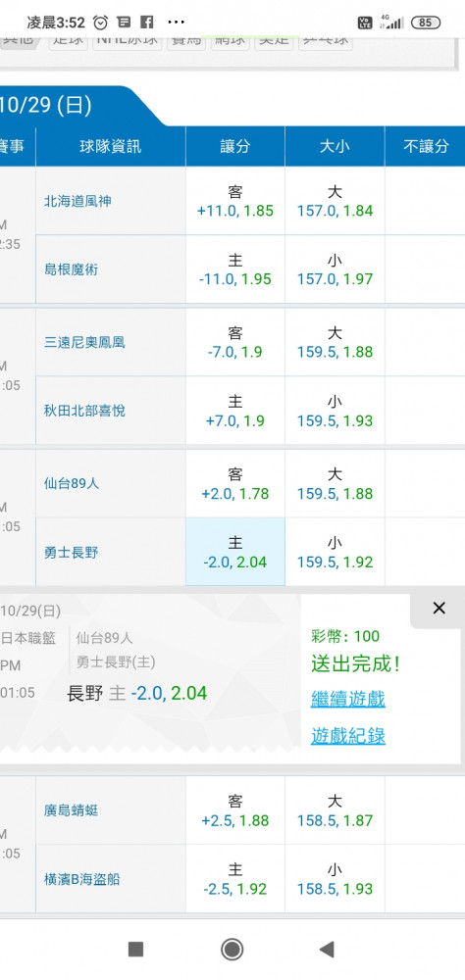Pick 島根魔術 主 -11.0, 1.95 odds
Screen dimensions: 465x980
coord(235,269)
